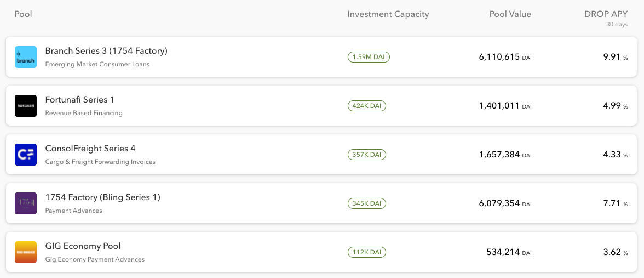The height and width of the screenshot is (278, 644).
Task: Click the Pool column header
Action: click(x=24, y=14)
